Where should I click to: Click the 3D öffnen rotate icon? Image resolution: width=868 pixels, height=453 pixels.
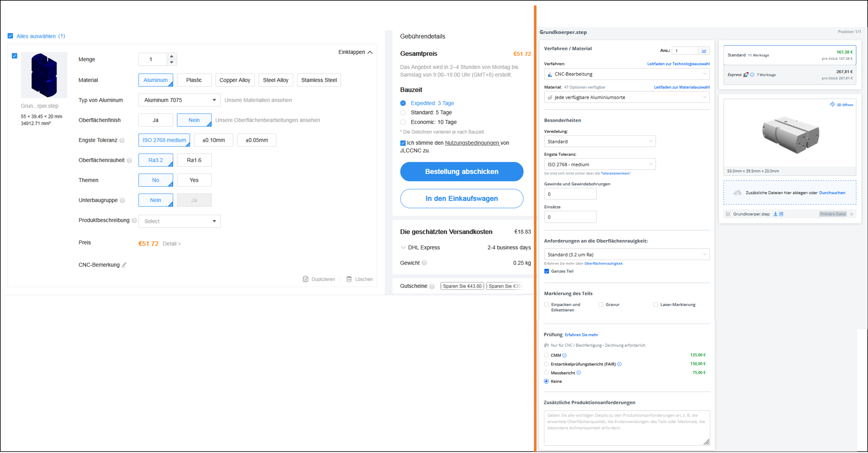832,104
